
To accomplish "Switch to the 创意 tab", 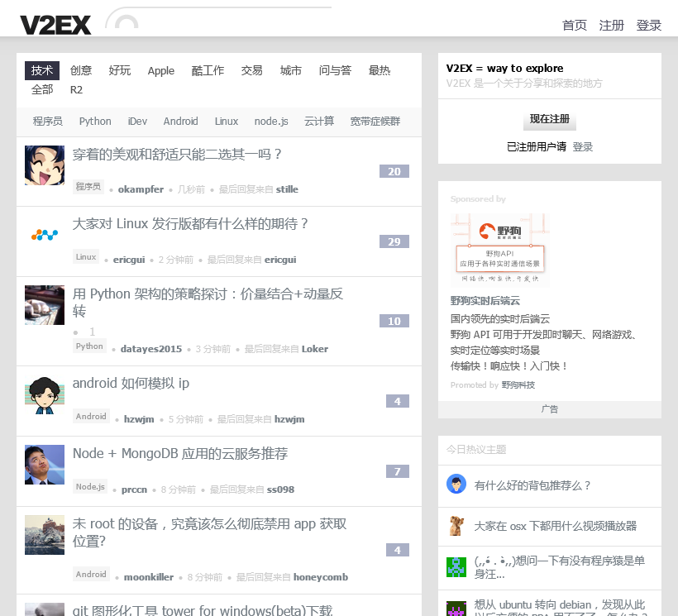I will pos(81,70).
